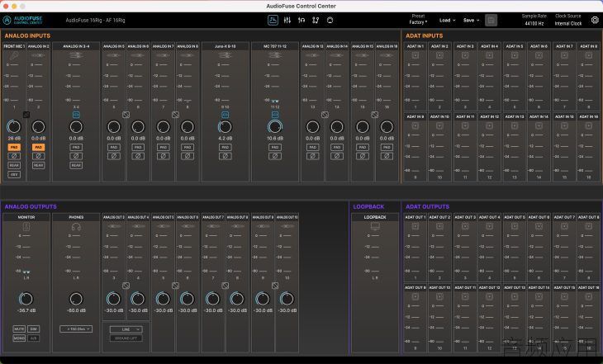
Task: Click the Juno-X 9-10 channel name
Action: 225,46
